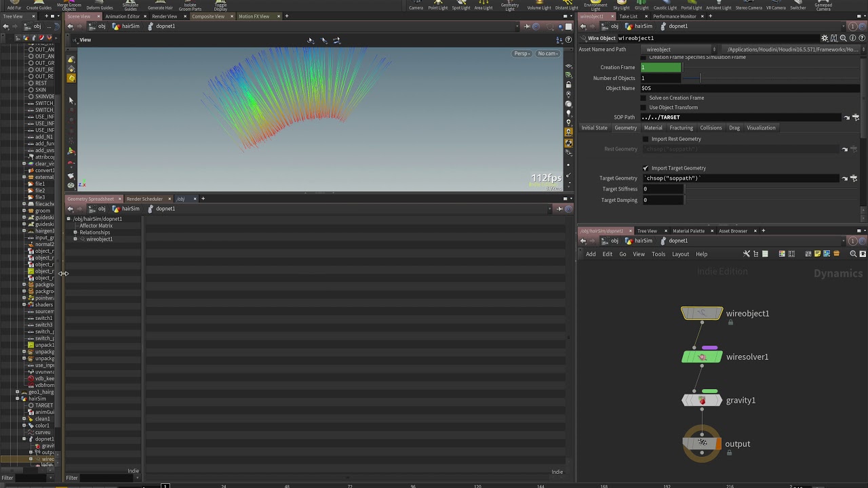Toggle the output node orange display flag

719,444
